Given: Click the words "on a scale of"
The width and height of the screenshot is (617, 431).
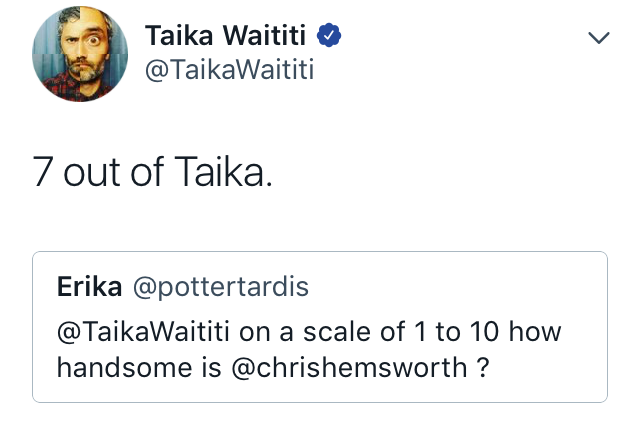Looking at the screenshot, I should pyautogui.click(x=321, y=331).
